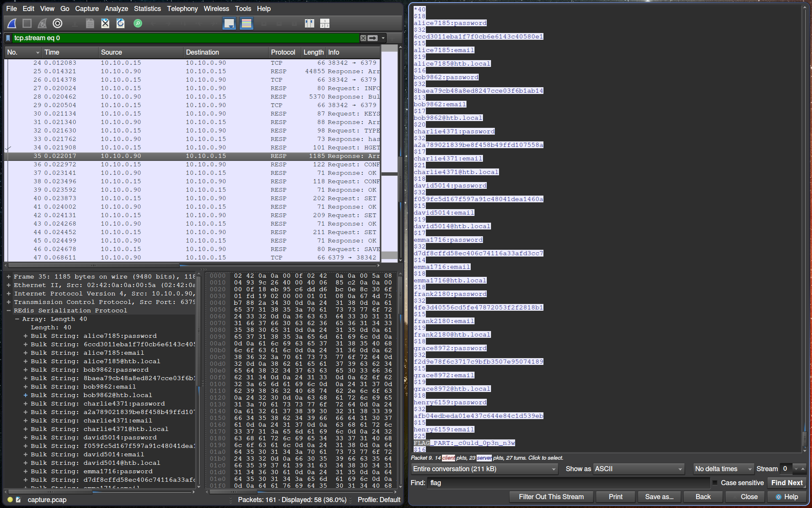Click the Help button in stream dialog
Screen dimensions: 812x508
(787, 497)
